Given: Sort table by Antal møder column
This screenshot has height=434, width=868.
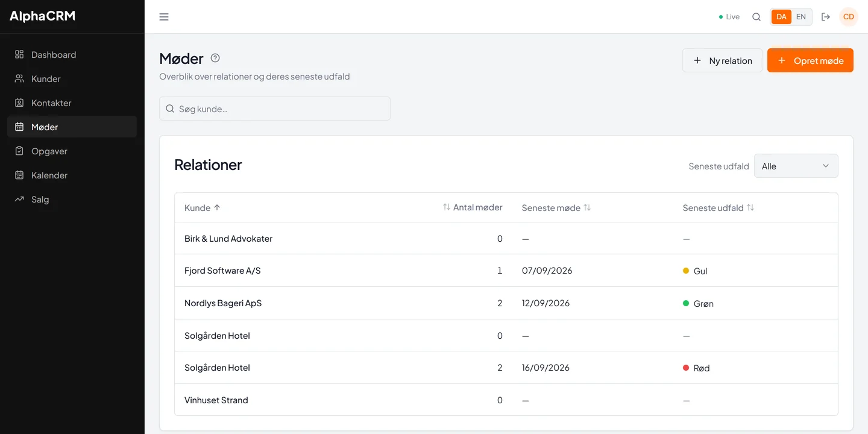Looking at the screenshot, I should tap(473, 207).
